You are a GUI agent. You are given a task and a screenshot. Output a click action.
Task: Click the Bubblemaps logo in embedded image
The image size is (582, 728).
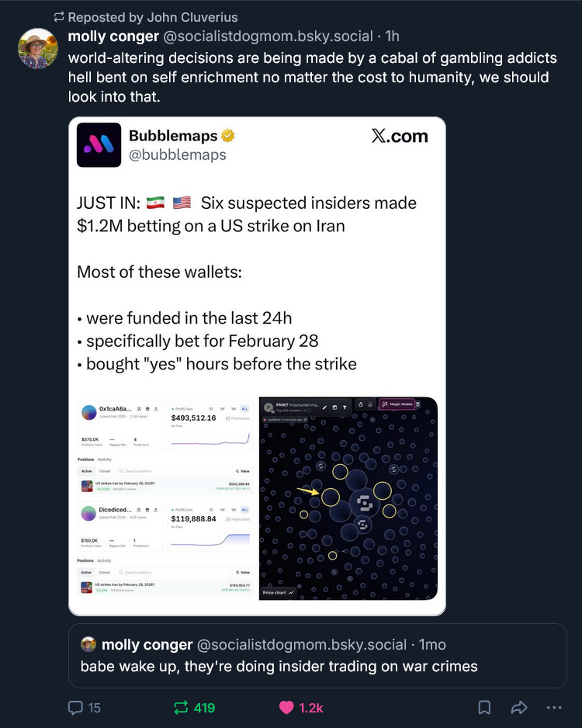click(x=99, y=145)
